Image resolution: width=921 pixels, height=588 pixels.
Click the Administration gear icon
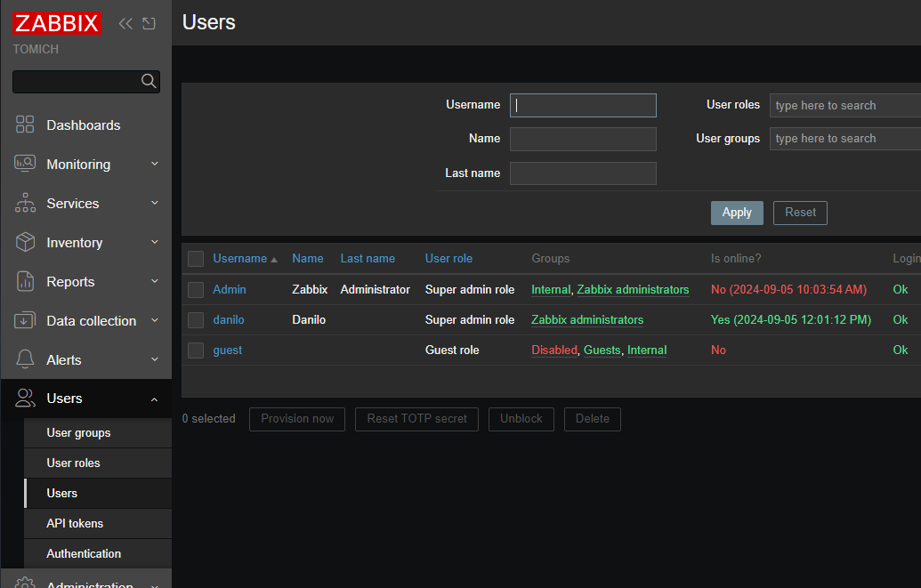click(x=25, y=583)
